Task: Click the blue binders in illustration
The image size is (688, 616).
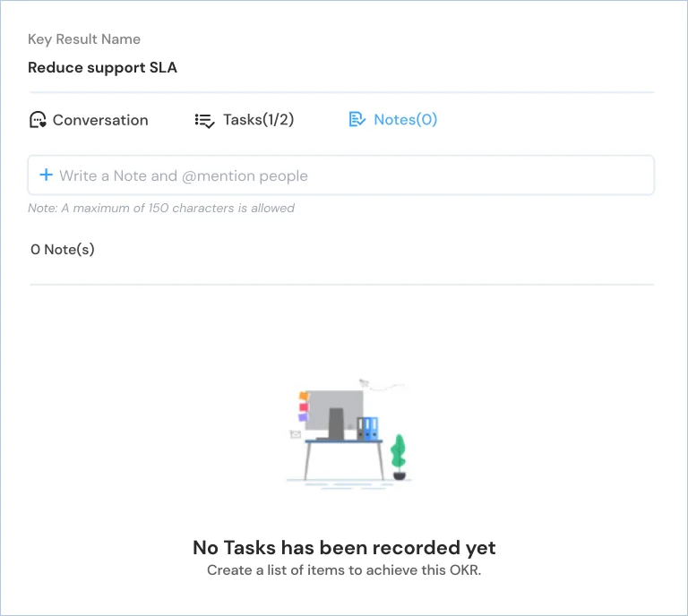Action: pos(368,428)
